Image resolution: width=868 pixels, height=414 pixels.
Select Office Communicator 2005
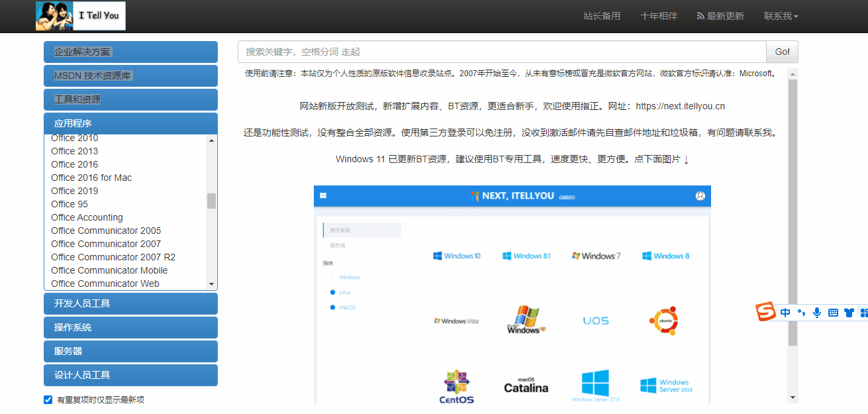(x=106, y=231)
